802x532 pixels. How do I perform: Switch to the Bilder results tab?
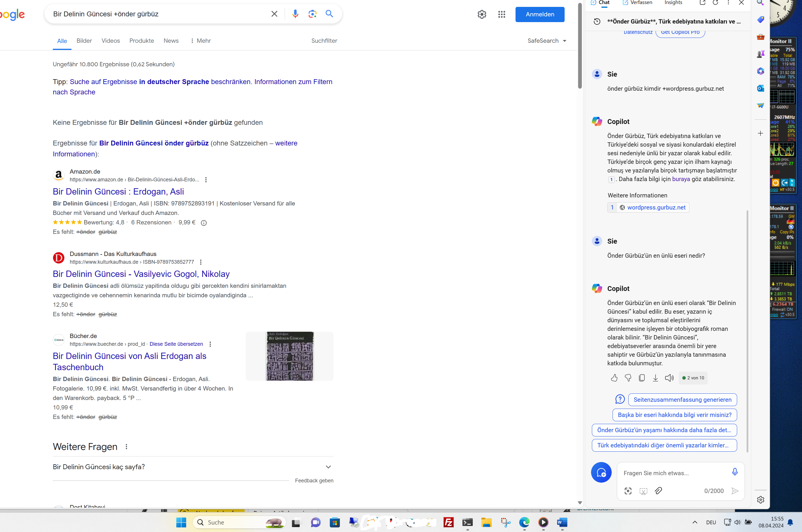(84, 41)
